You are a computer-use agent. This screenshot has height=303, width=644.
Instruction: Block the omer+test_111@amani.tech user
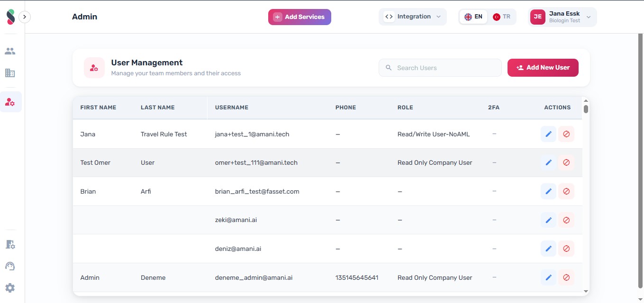pos(566,162)
